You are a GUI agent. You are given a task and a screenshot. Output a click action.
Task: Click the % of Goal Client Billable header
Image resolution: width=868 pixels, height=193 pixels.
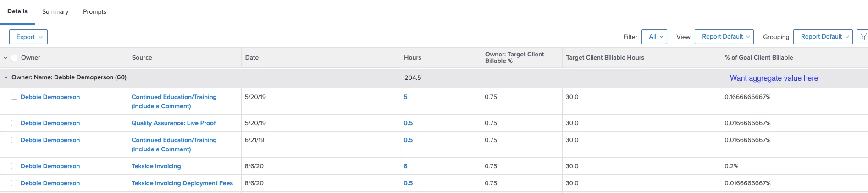pyautogui.click(x=759, y=58)
